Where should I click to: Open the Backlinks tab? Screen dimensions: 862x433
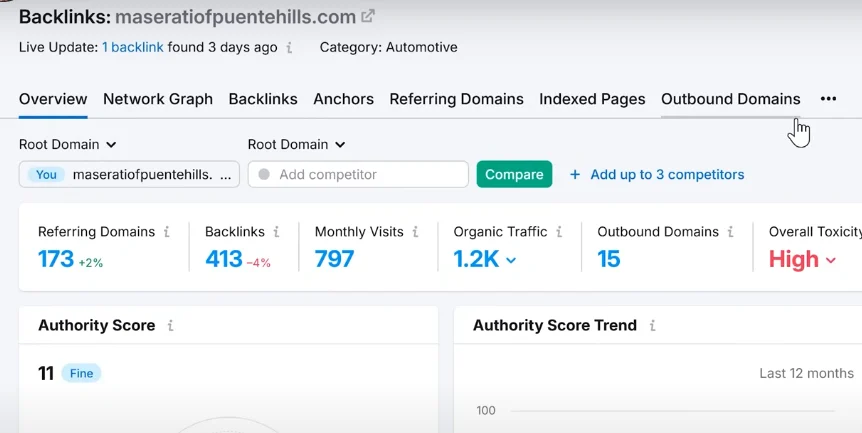tap(263, 99)
